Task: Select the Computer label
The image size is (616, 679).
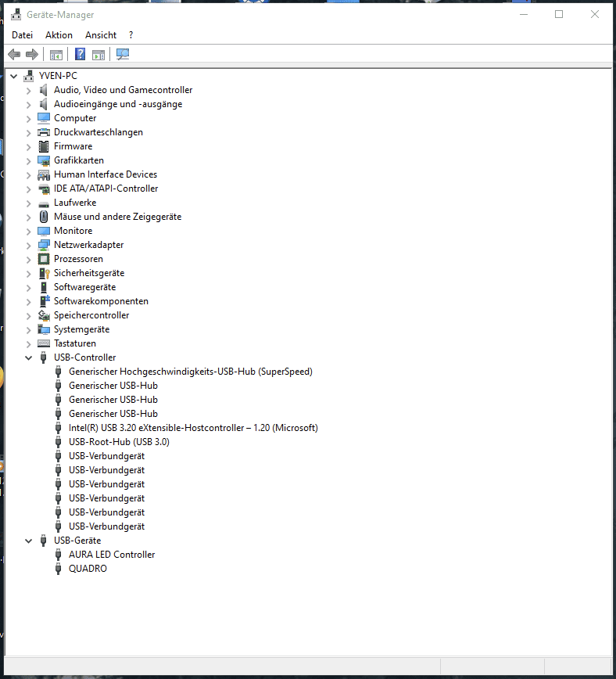Action: click(x=75, y=118)
